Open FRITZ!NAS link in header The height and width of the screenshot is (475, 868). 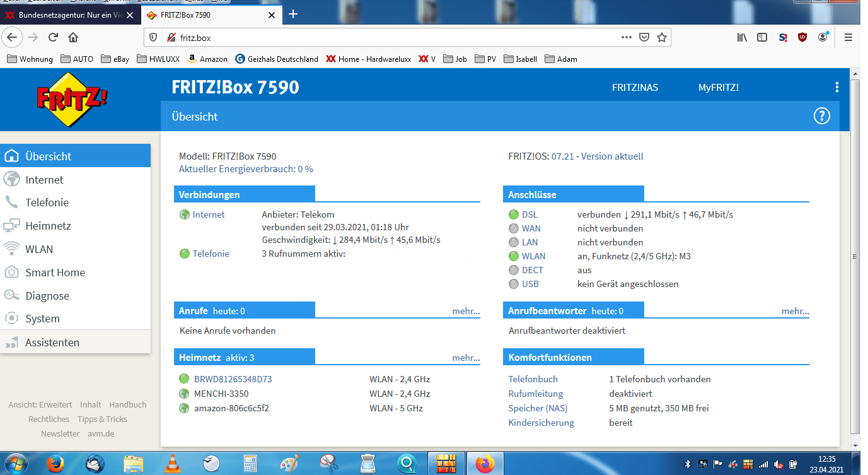635,88
